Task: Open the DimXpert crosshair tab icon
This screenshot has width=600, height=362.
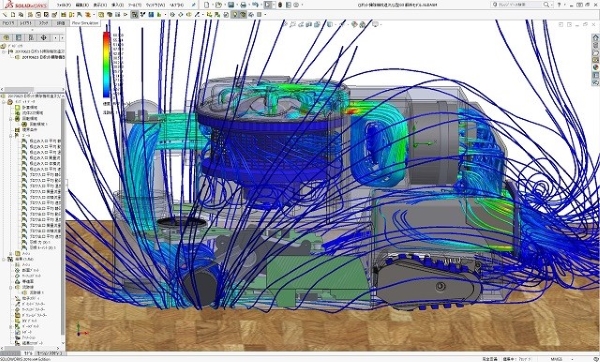Action: pos(43,38)
